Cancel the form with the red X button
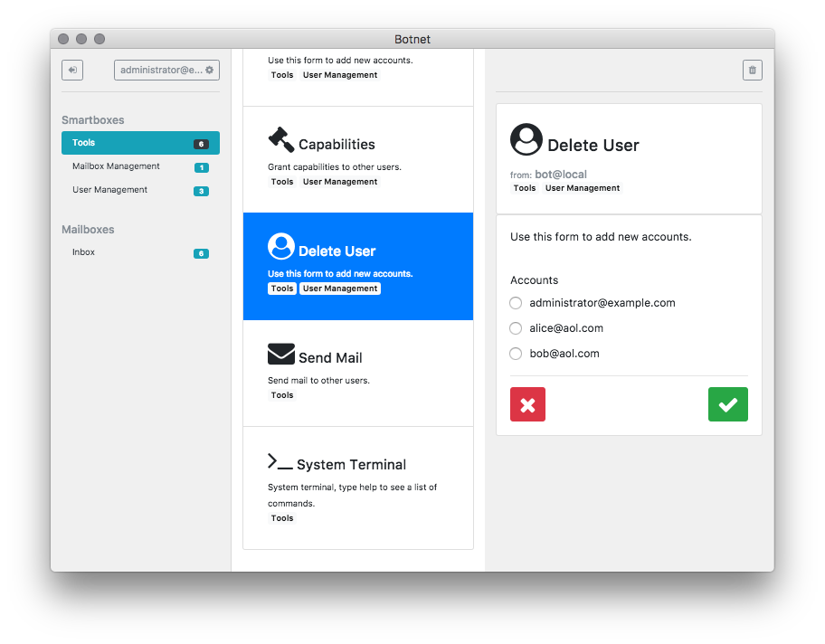Viewport: 825px width, 644px height. 527,404
